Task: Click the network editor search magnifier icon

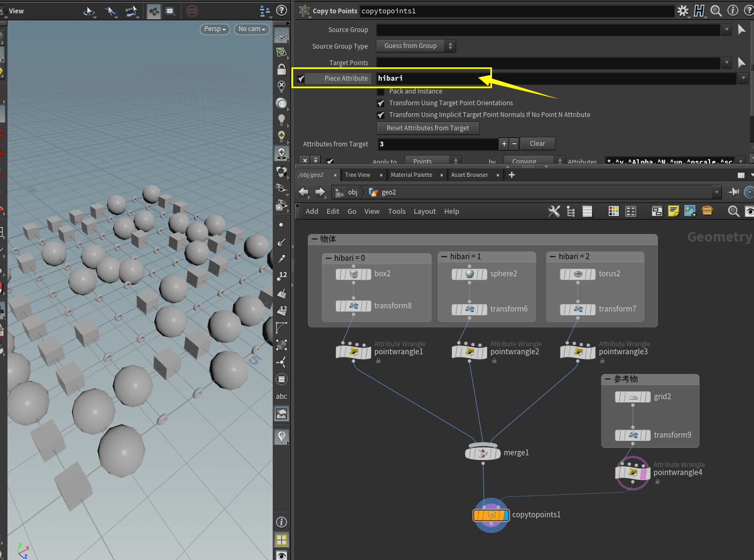Action: tap(734, 212)
